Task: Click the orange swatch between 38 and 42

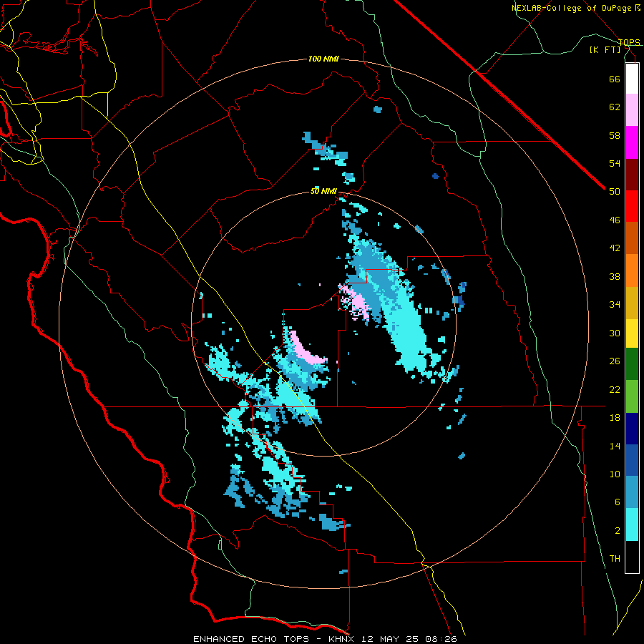Action: click(x=632, y=270)
